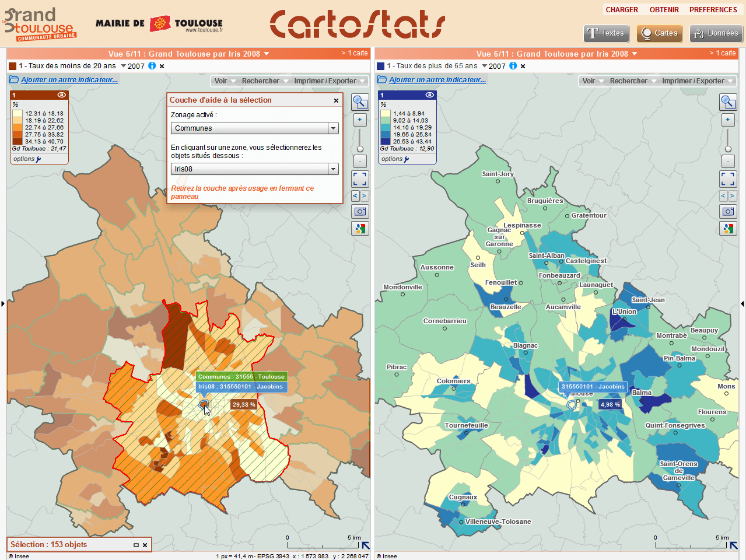Switch to the Cartes view
This screenshot has width=746, height=560.
[660, 33]
